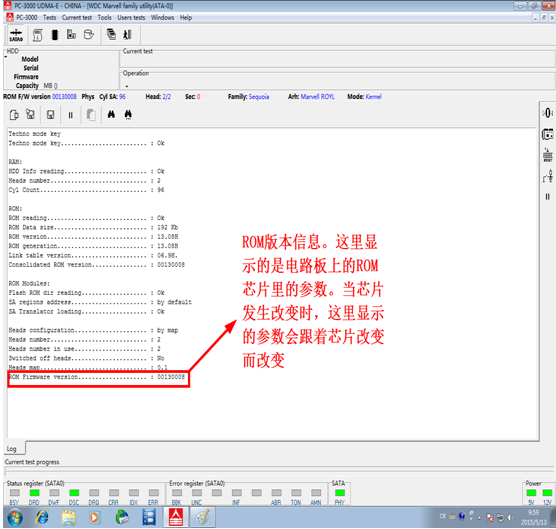Image resolution: width=556 pixels, height=529 pixels.
Task: Click the save log disk icon
Action: click(50, 115)
